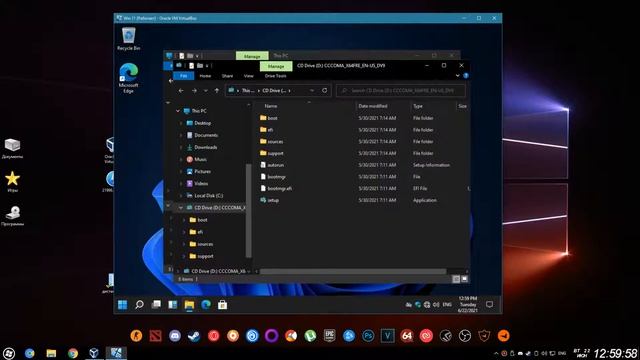Open the Home ribbon tab

(205, 76)
